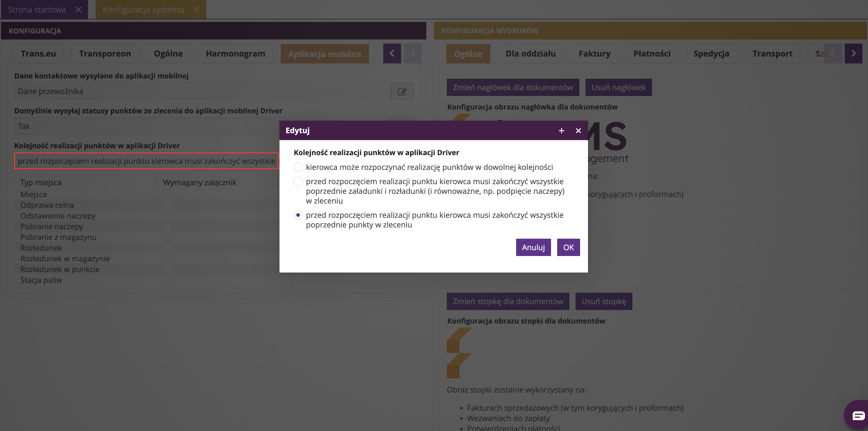Open the Faktury printout tab
Viewport: 868px width, 431px height.
[x=594, y=54]
